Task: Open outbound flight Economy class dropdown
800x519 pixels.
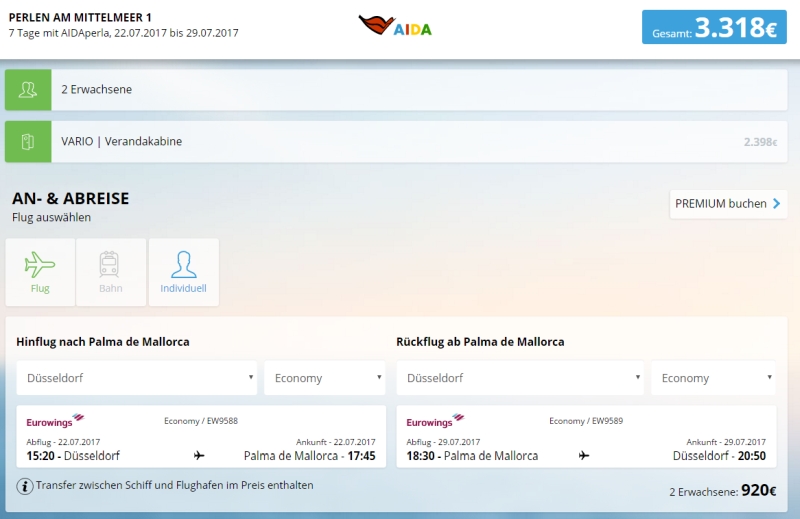Action: point(325,378)
